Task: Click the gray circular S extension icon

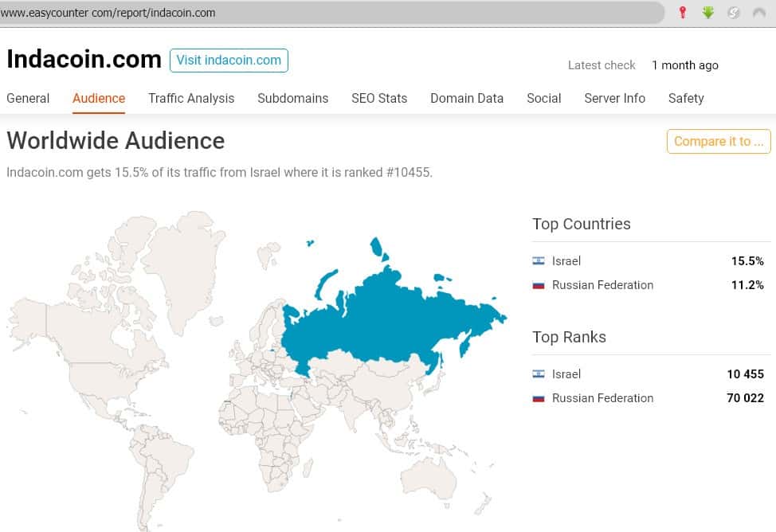Action: tap(734, 13)
